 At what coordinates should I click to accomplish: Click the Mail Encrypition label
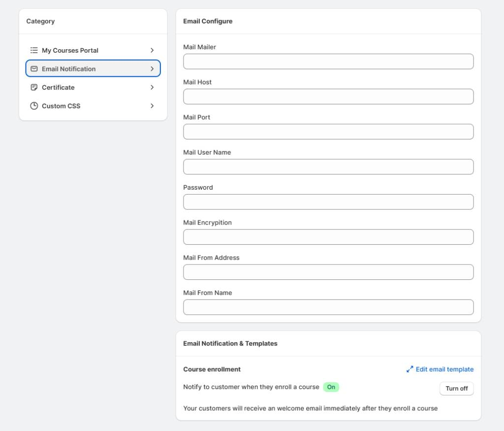pos(207,223)
